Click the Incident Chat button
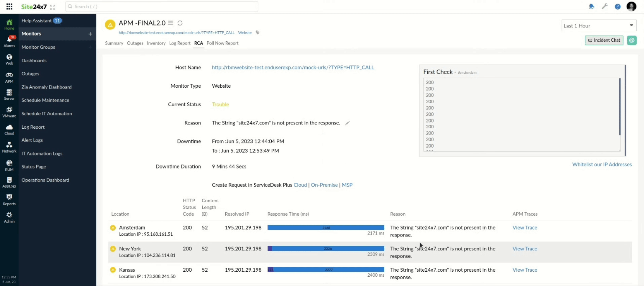Image resolution: width=644 pixels, height=286 pixels. coord(604,40)
